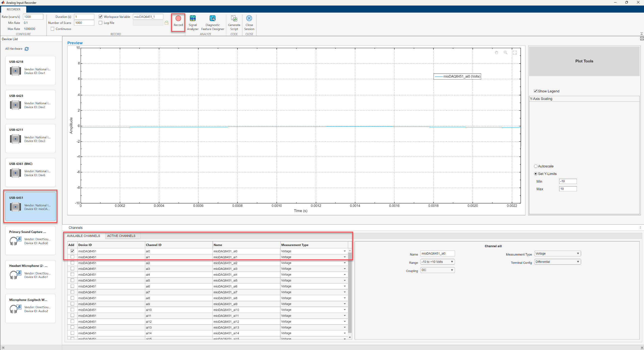Viewport: 644px width, 350px height.
Task: Fit the plot to view
Action: point(514,52)
